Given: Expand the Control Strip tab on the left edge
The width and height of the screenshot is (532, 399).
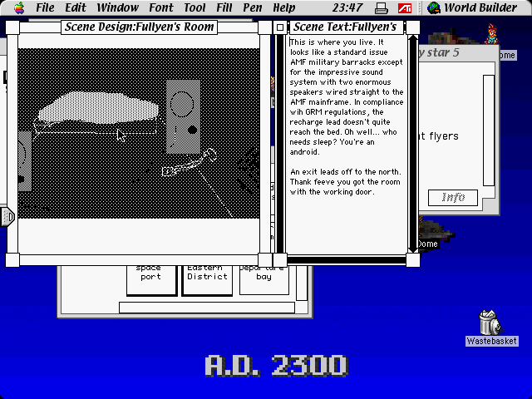Looking at the screenshot, I should (7, 216).
